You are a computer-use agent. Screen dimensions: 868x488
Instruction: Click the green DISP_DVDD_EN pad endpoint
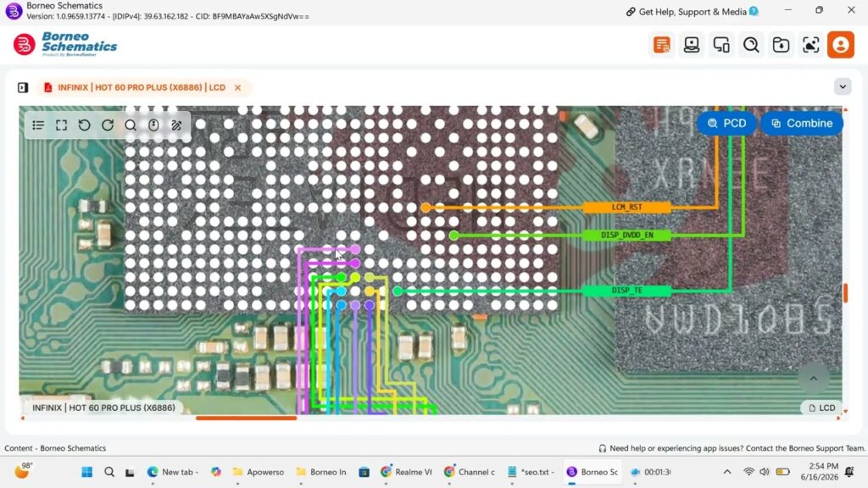coord(453,236)
